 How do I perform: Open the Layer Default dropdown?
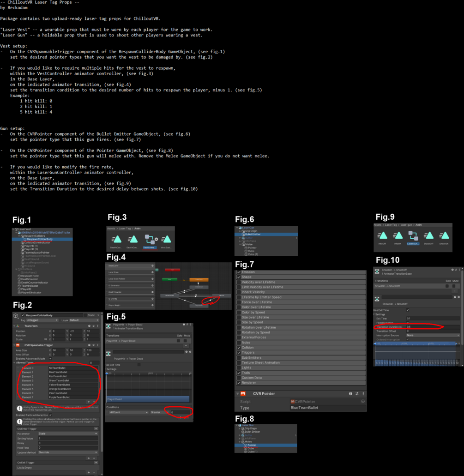click(x=84, y=320)
